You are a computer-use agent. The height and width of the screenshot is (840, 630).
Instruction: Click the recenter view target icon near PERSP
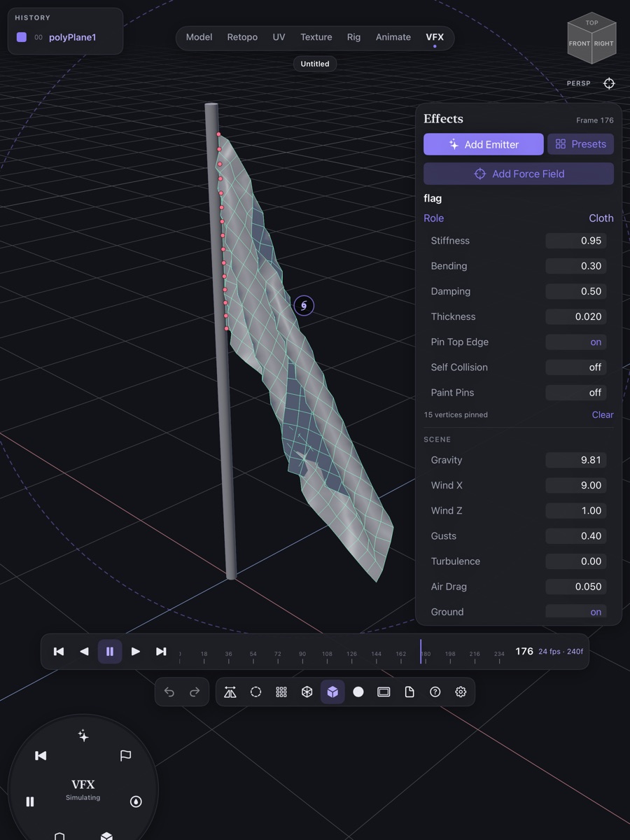coord(609,83)
